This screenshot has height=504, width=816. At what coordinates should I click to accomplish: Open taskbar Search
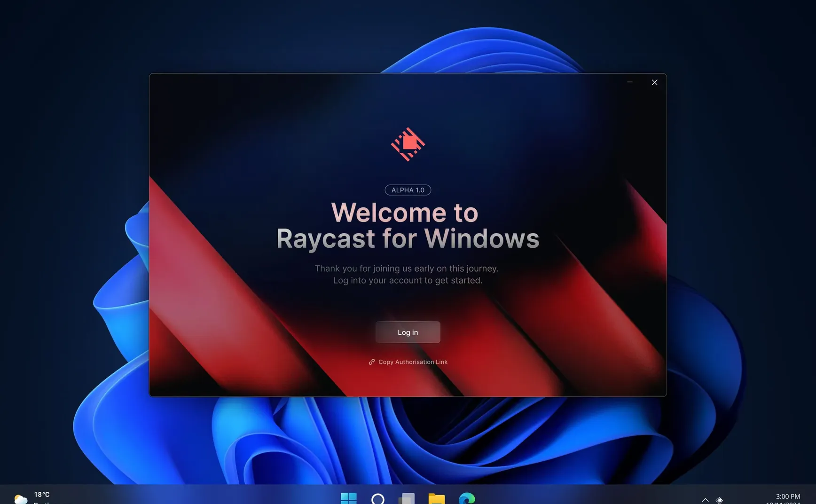(x=378, y=498)
